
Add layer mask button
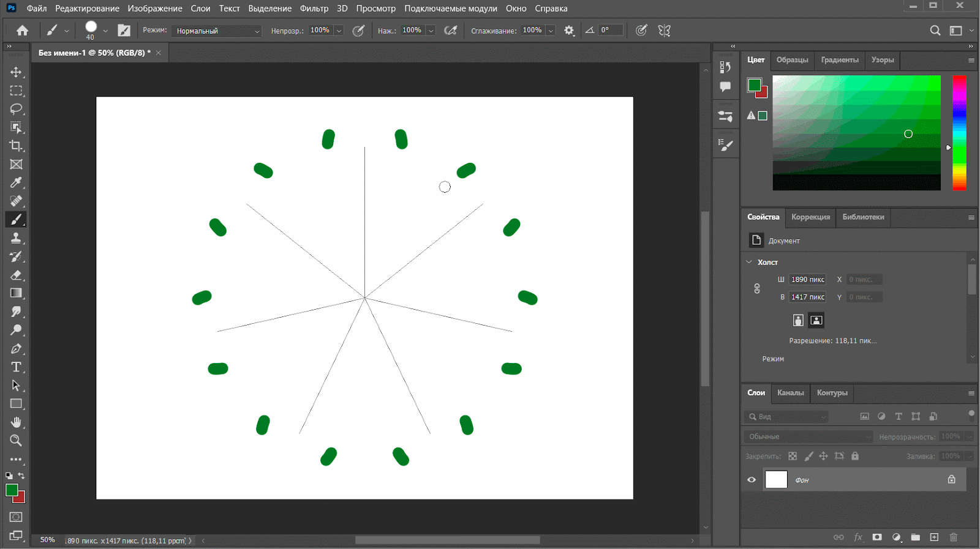877,537
